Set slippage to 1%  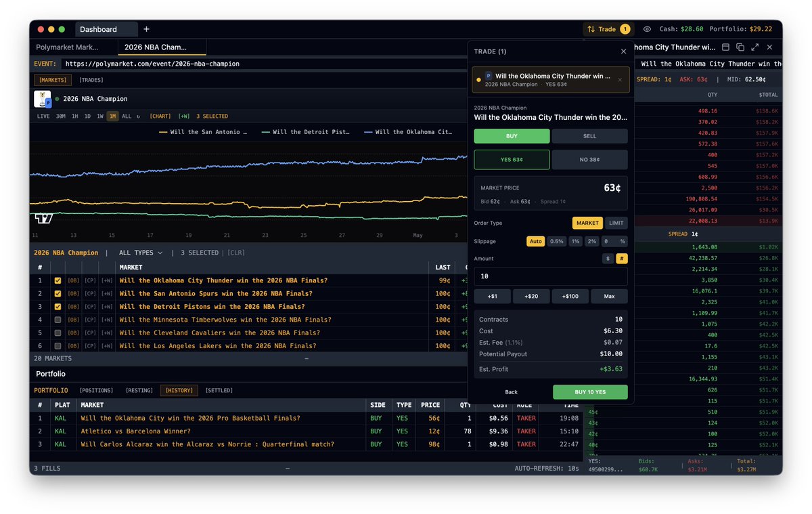pos(575,241)
